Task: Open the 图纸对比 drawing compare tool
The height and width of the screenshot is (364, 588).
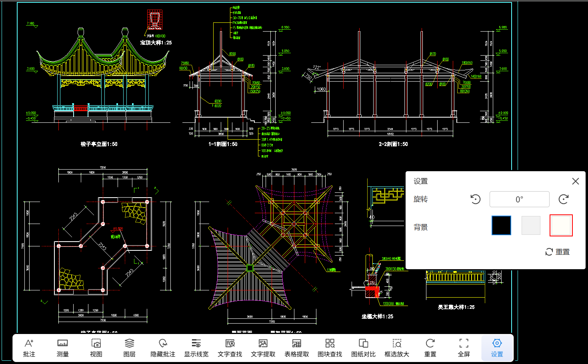Action: (363, 348)
